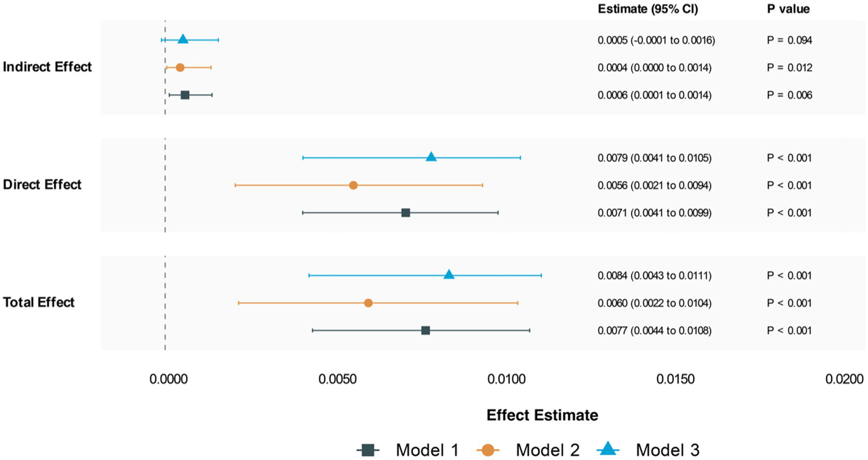868x460 pixels.
Task: Select the P = 0.094 text
Action: coord(789,40)
